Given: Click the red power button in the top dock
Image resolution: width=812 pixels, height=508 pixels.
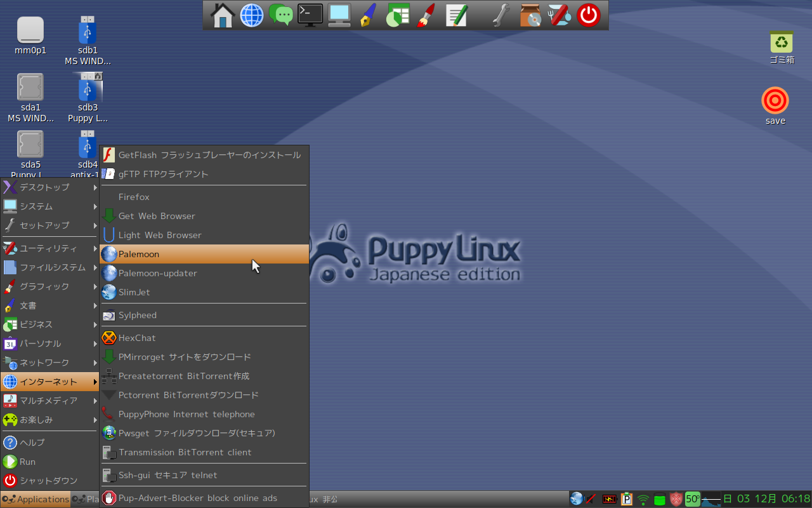Looking at the screenshot, I should click(x=589, y=15).
